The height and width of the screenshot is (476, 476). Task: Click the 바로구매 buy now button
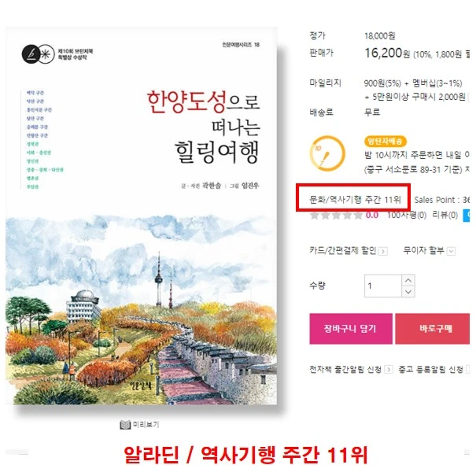(432, 328)
